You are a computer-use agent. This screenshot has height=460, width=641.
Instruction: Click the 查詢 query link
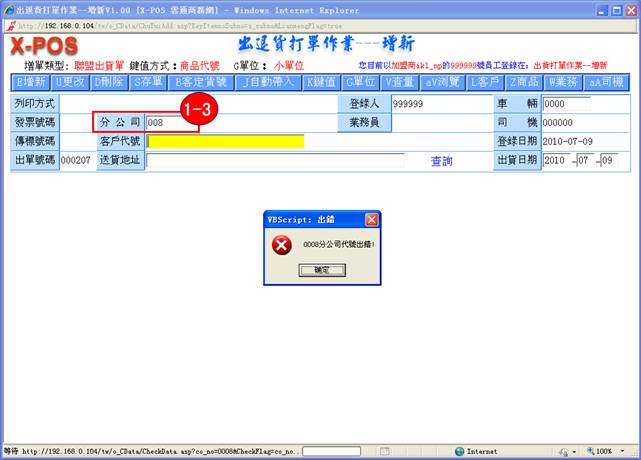(441, 161)
